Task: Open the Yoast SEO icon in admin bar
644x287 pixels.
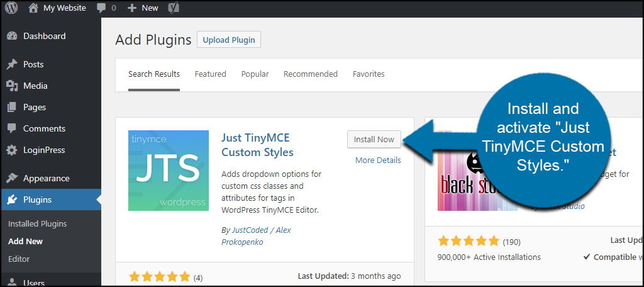Action: 174,8
